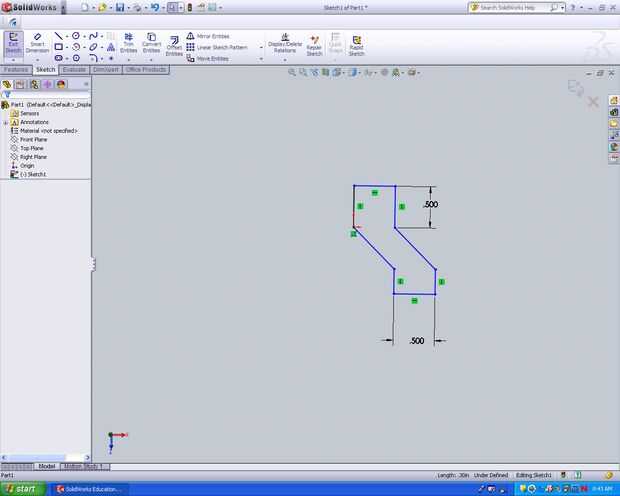Open dropdown under Display/Delete Relations
620x496 pixels.
[285, 60]
